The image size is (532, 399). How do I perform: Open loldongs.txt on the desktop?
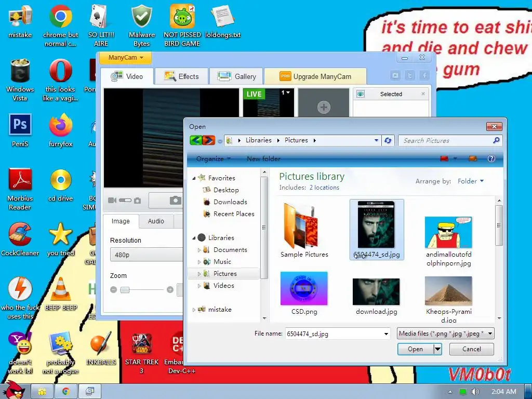(x=222, y=21)
